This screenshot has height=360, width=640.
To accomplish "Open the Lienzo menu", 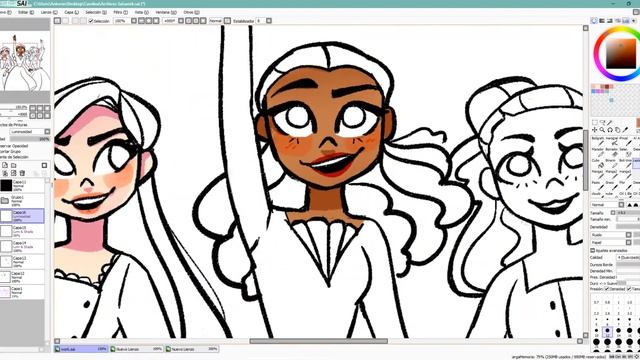I will (x=49, y=12).
